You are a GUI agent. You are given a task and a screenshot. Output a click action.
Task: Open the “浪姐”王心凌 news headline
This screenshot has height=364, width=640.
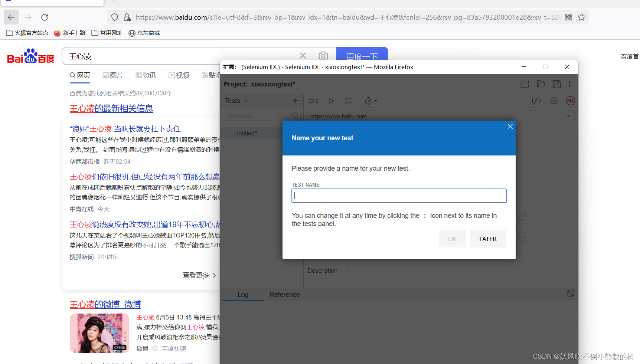click(x=125, y=129)
